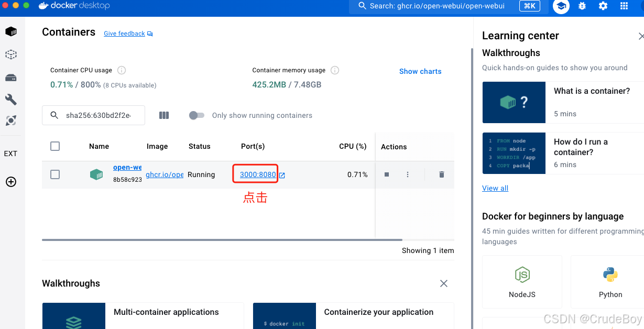Viewport: 644px width, 329px height.
Task: Sort by the CPU (%) column header
Action: coord(353,146)
